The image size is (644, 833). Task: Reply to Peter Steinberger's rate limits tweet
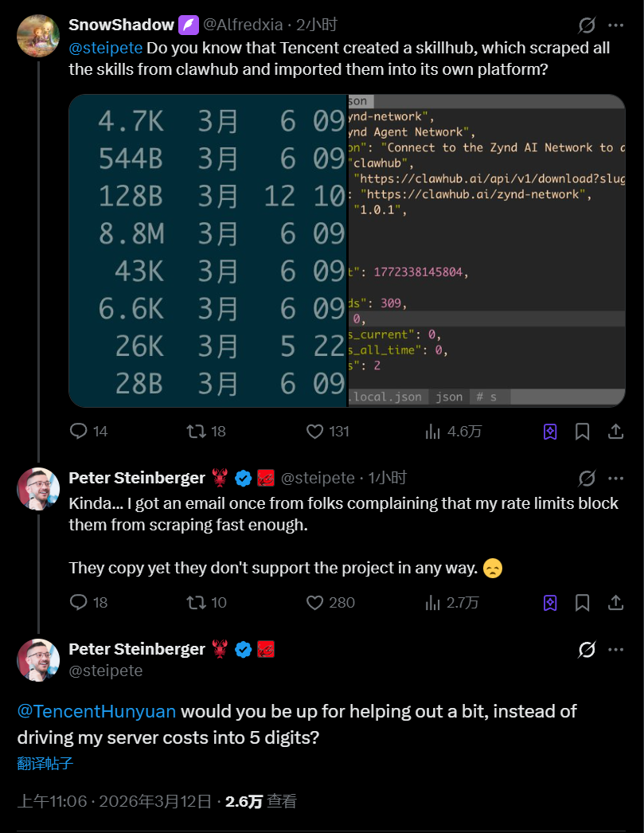pyautogui.click(x=79, y=602)
